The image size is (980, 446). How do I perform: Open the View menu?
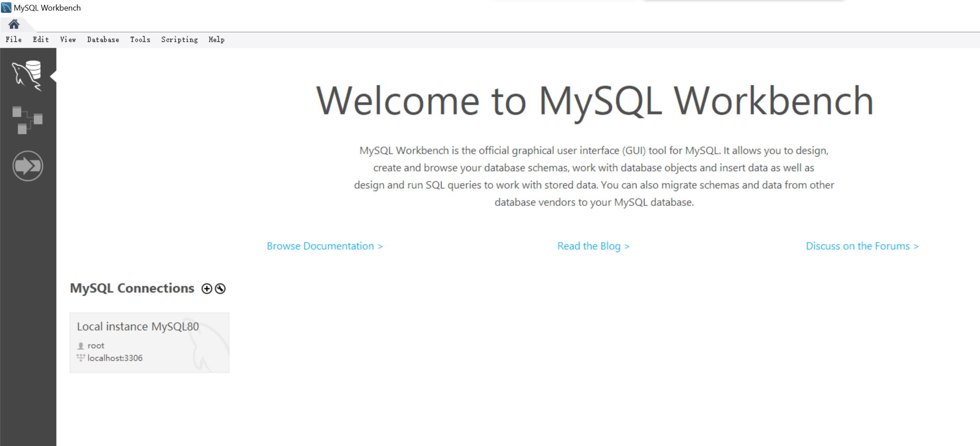[68, 39]
